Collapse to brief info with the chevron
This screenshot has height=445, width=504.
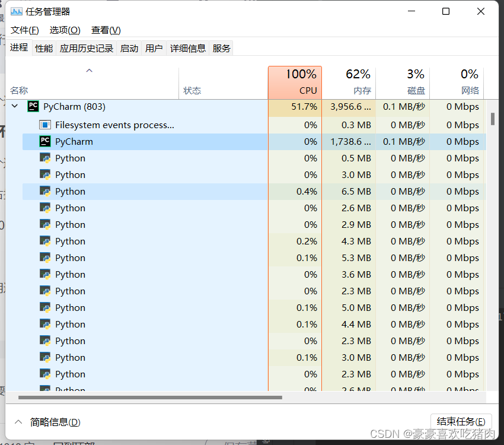[x=18, y=422]
